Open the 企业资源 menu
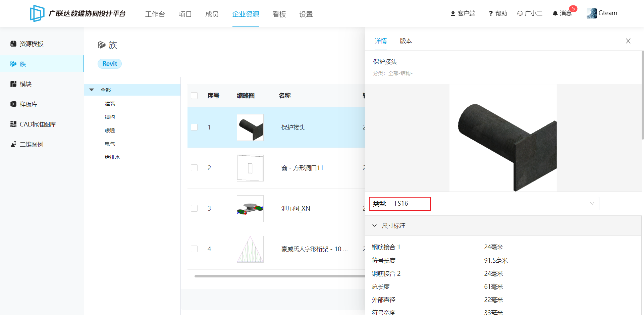Screen dimensions: 644x315 pos(246,14)
